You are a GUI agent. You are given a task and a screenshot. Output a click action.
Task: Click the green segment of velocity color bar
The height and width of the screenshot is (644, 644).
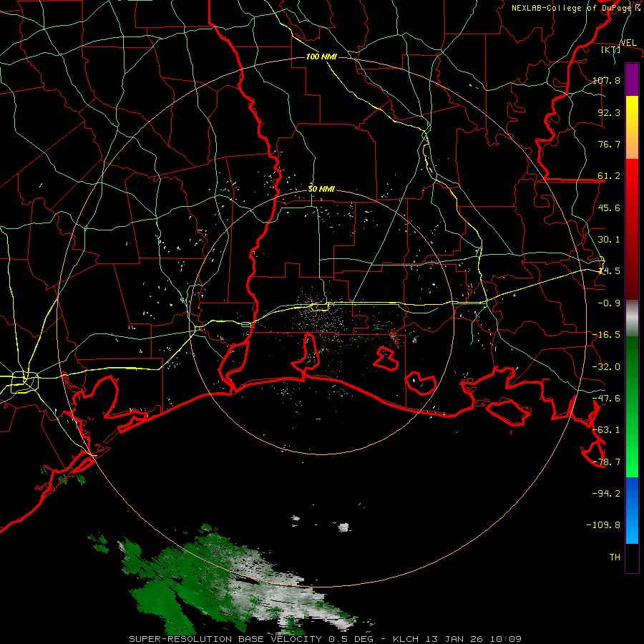(x=632, y=406)
